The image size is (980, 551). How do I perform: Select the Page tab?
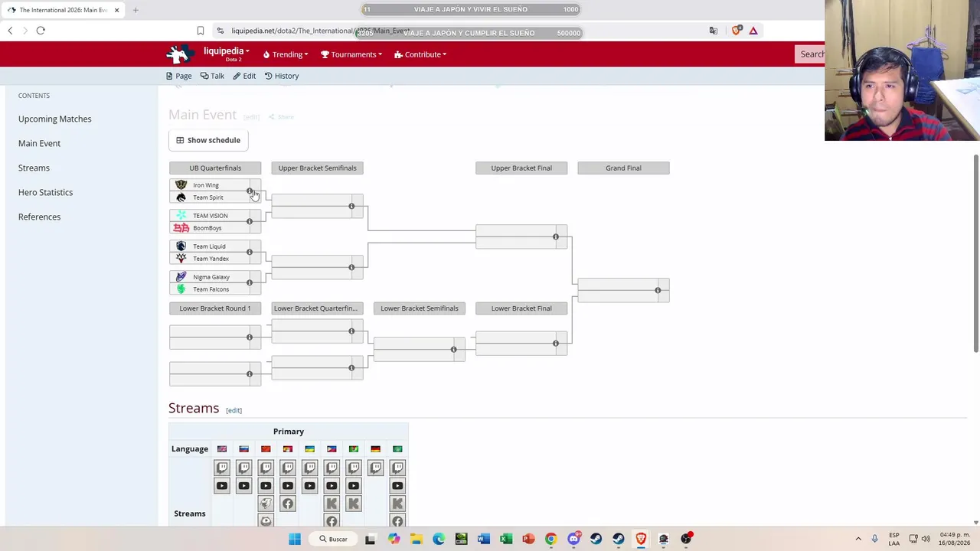178,76
